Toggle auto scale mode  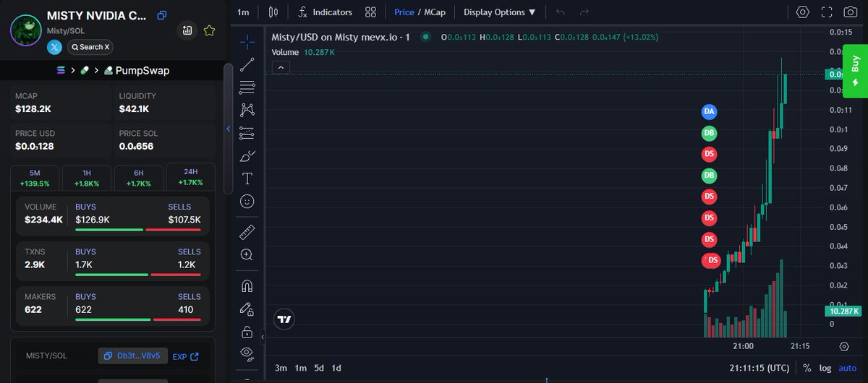[848, 368]
